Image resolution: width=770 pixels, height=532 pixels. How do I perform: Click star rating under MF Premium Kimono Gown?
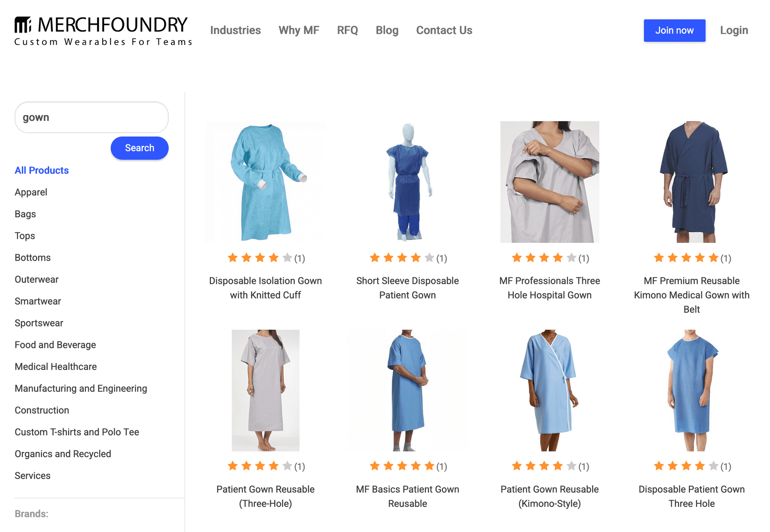692,258
